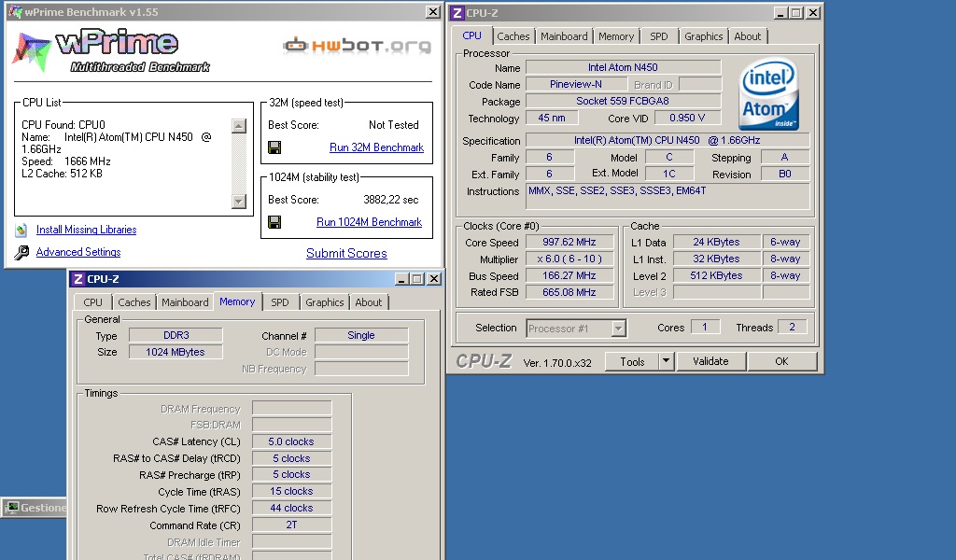Click CPU List scrollbar down arrow
Screen dimensions: 956x560
239,201
